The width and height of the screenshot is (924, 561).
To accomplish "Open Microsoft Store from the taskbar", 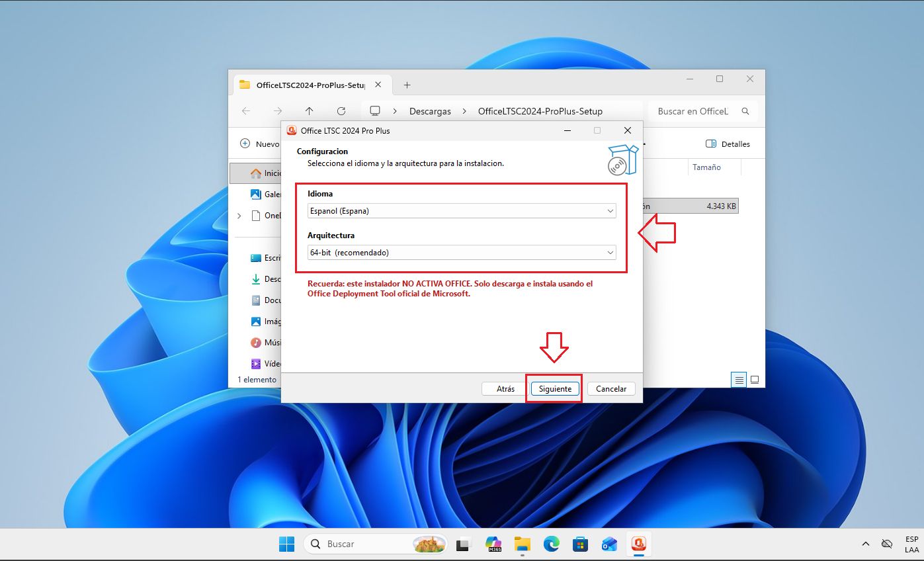I will 581,544.
